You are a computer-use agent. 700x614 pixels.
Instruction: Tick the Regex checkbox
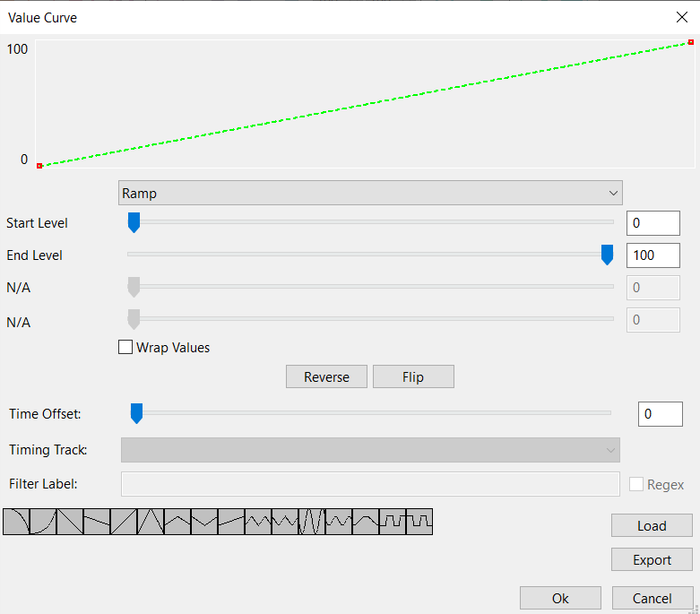(x=636, y=484)
